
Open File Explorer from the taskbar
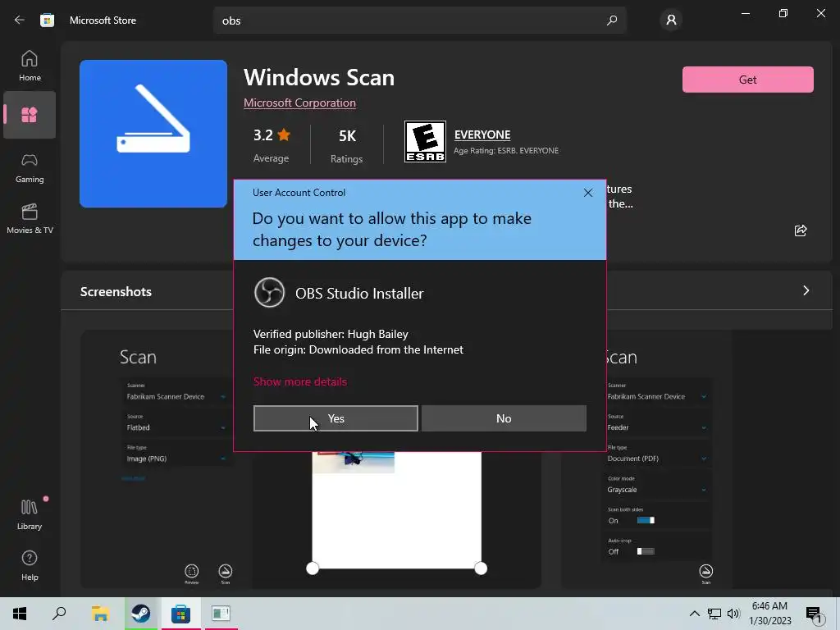click(x=100, y=614)
